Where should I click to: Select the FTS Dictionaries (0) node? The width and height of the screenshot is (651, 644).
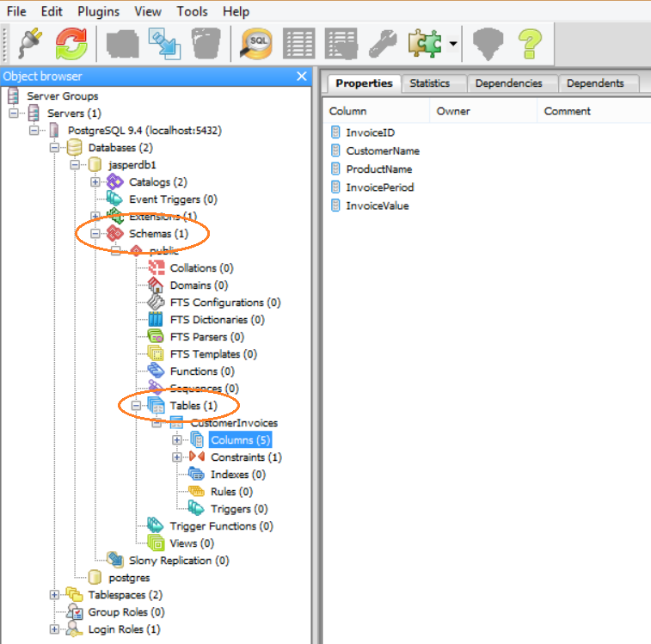(217, 319)
